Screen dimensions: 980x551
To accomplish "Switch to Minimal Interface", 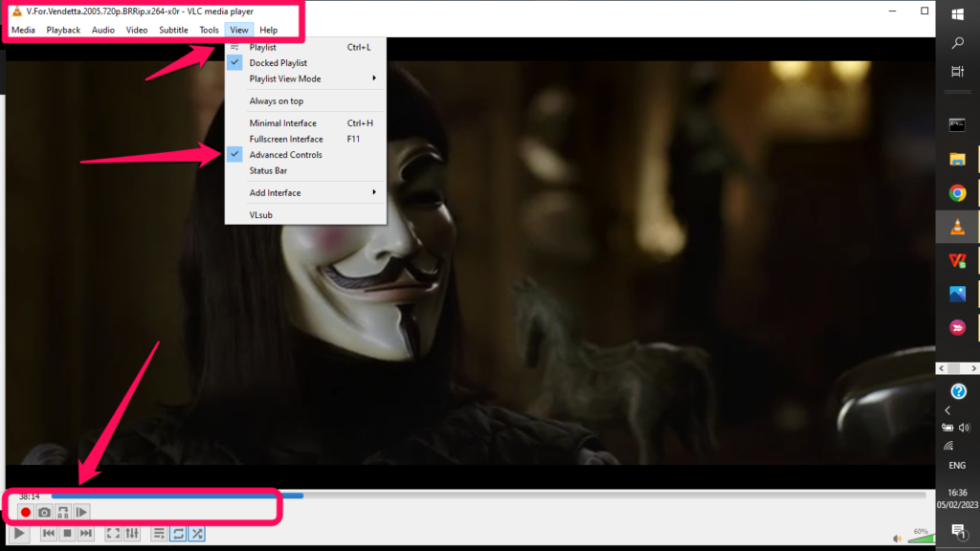I will point(305,123).
